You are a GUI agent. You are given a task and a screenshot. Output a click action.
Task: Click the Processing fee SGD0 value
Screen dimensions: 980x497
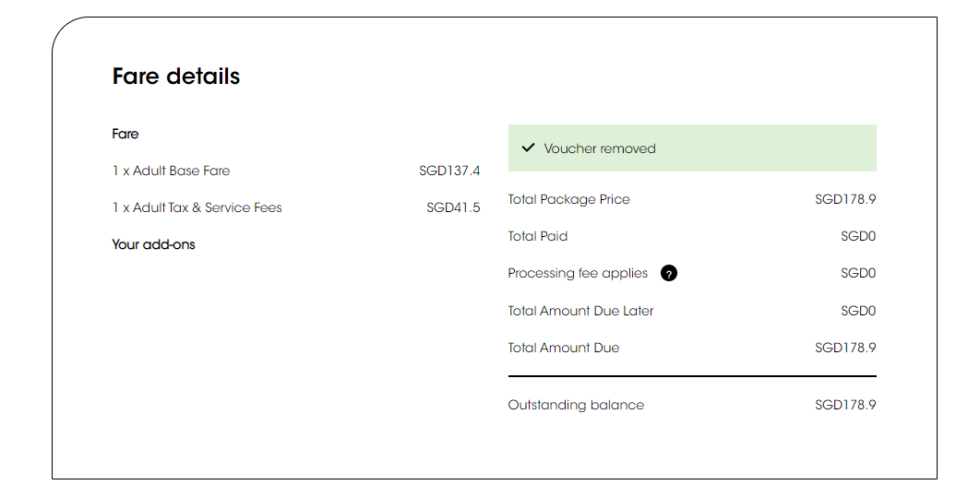[858, 273]
